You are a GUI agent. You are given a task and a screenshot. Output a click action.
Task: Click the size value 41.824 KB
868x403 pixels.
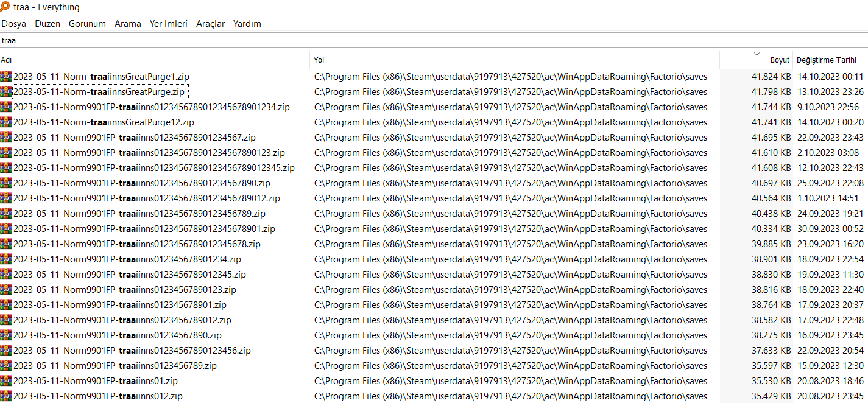tap(771, 77)
